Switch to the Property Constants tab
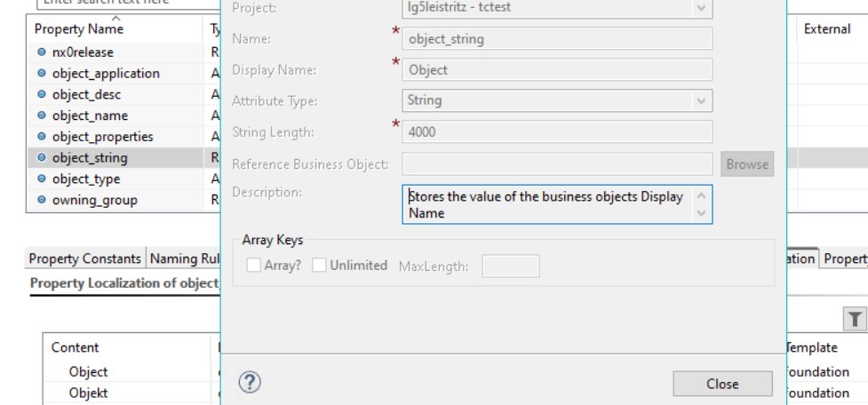Image resolution: width=868 pixels, height=405 pixels. click(x=85, y=258)
